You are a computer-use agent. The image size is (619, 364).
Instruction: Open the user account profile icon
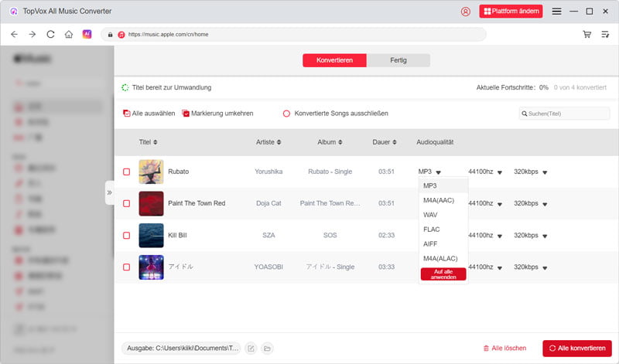(x=465, y=12)
